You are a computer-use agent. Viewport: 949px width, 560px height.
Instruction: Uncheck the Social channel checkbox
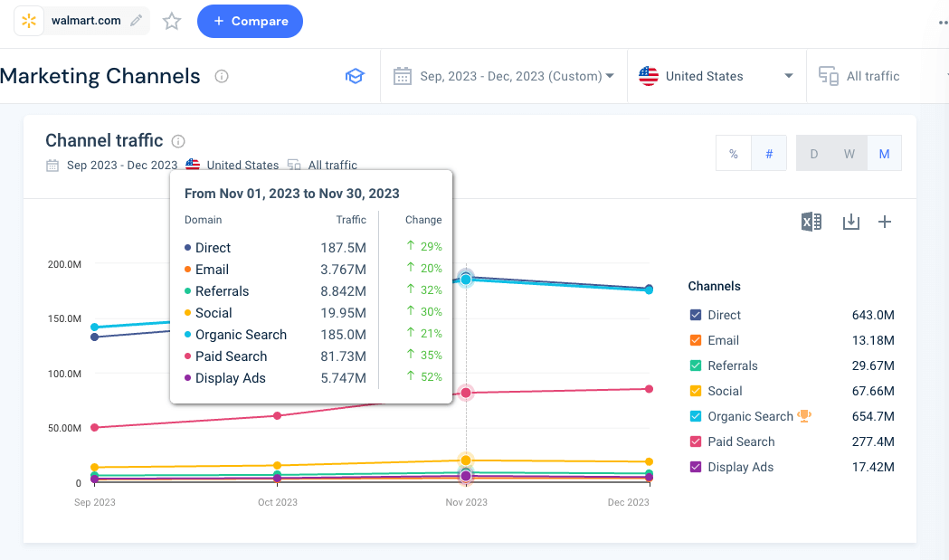click(696, 391)
